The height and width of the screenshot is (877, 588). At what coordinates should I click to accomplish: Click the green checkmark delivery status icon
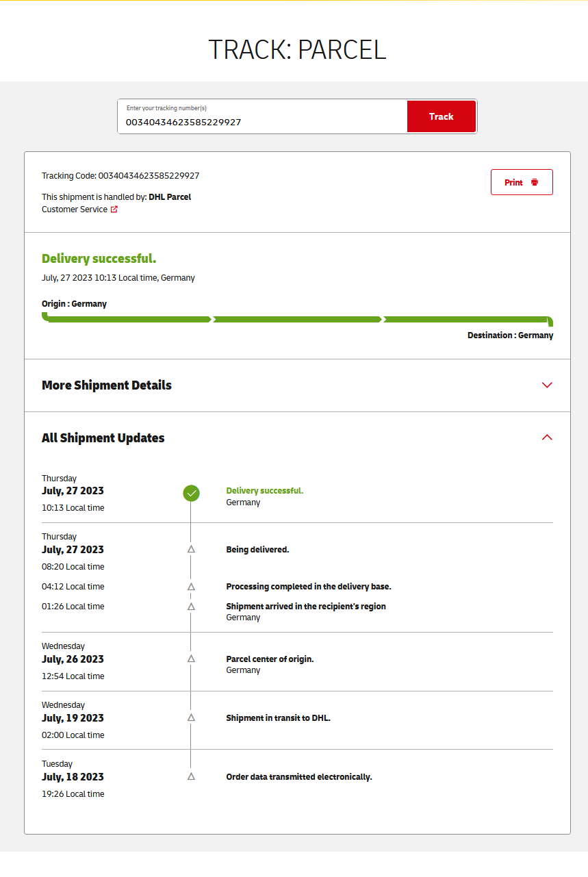pyautogui.click(x=191, y=493)
